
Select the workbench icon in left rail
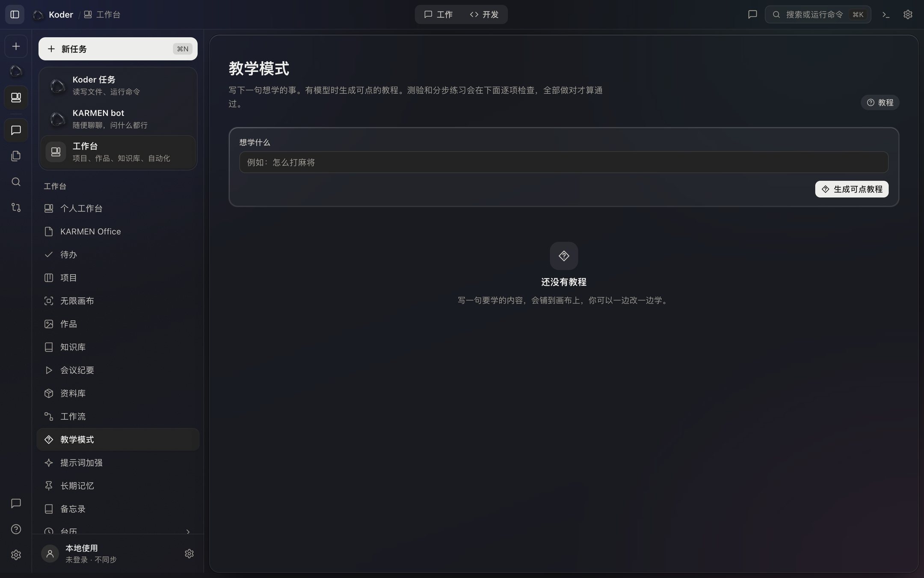16,98
